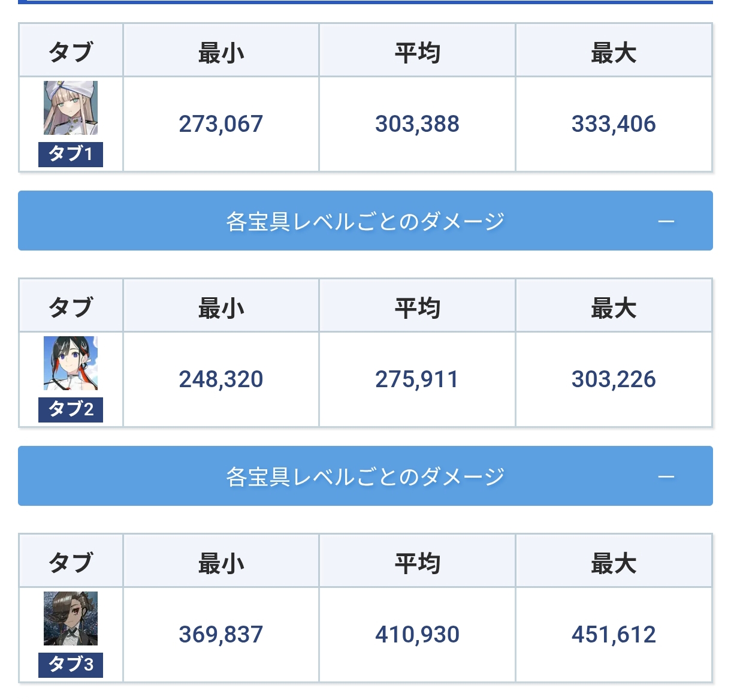
Task: Click minimum damage value 273,067
Action: [221, 124]
